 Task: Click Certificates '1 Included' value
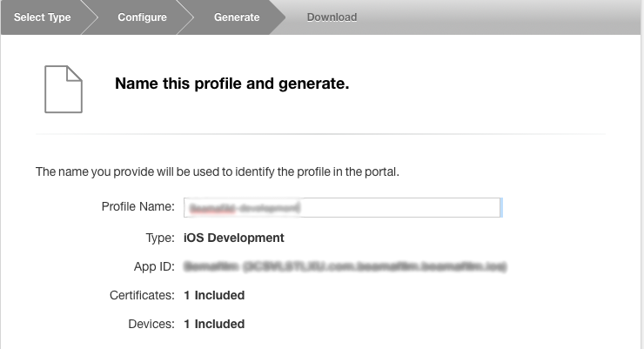(214, 295)
